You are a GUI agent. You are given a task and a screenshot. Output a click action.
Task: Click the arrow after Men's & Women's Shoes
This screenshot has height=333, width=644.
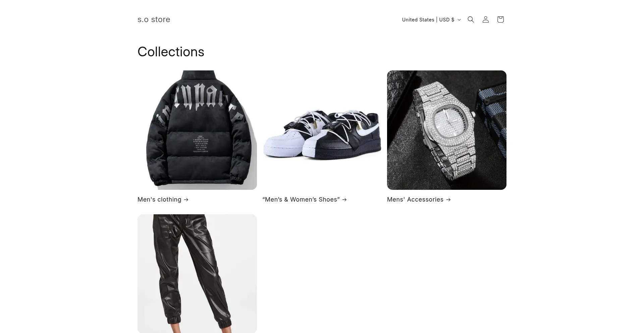344,200
